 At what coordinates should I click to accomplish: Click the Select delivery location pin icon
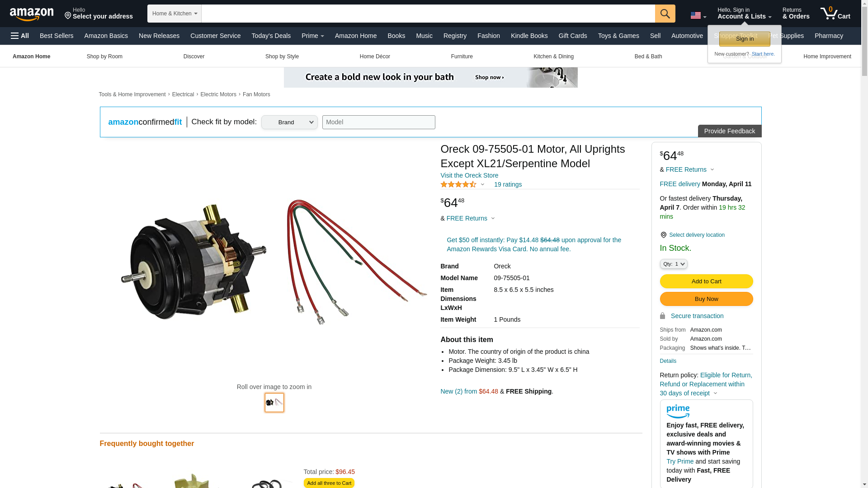click(x=663, y=235)
